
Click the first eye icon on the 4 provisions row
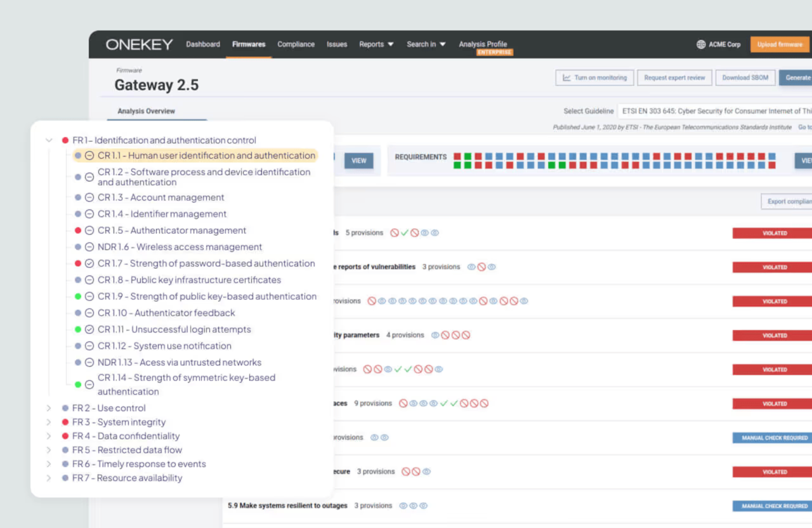[x=435, y=335]
